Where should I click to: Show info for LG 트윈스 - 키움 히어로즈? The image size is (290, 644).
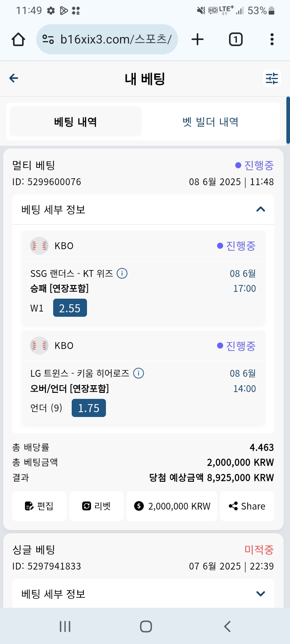(139, 374)
